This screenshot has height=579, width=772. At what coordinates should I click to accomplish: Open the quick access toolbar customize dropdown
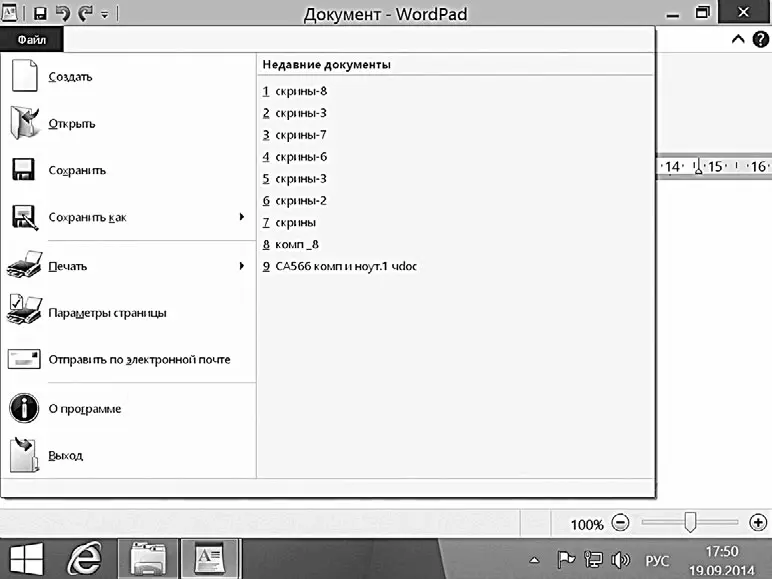(x=104, y=15)
